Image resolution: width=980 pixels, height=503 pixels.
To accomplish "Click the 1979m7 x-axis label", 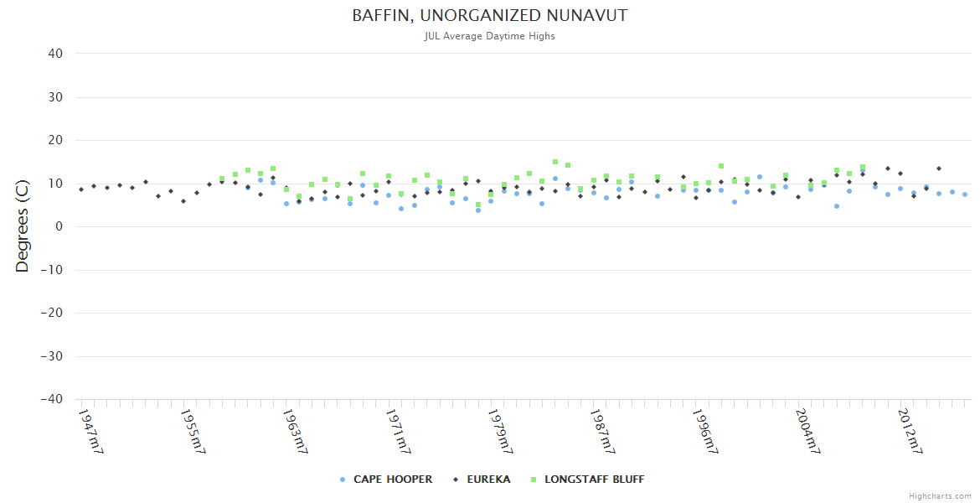I will pos(500,431).
